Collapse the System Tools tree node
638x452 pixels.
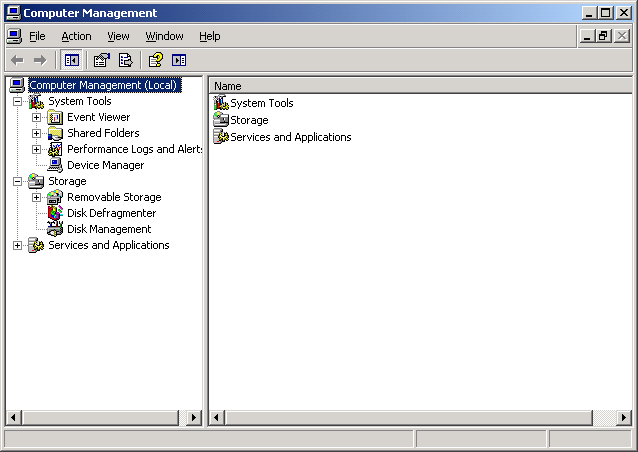pyautogui.click(x=17, y=101)
